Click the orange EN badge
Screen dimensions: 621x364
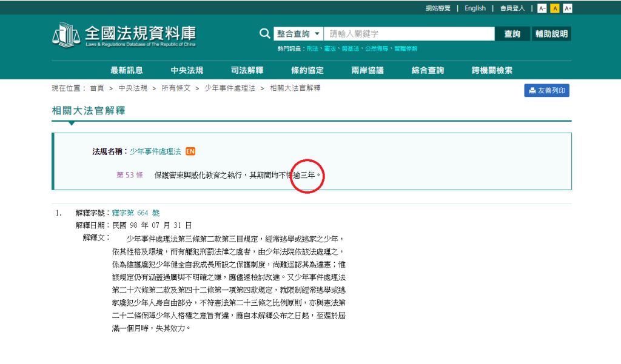coord(190,151)
